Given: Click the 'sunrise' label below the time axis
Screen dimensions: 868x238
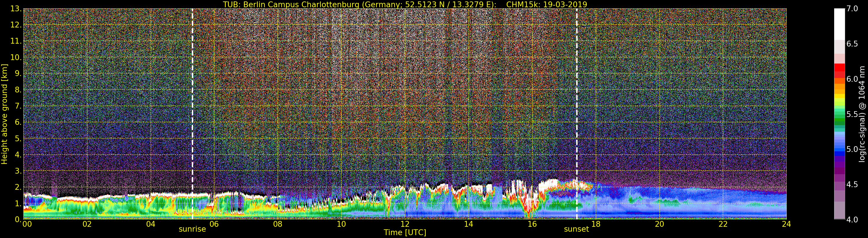Looking at the screenshot, I should pos(192,229).
